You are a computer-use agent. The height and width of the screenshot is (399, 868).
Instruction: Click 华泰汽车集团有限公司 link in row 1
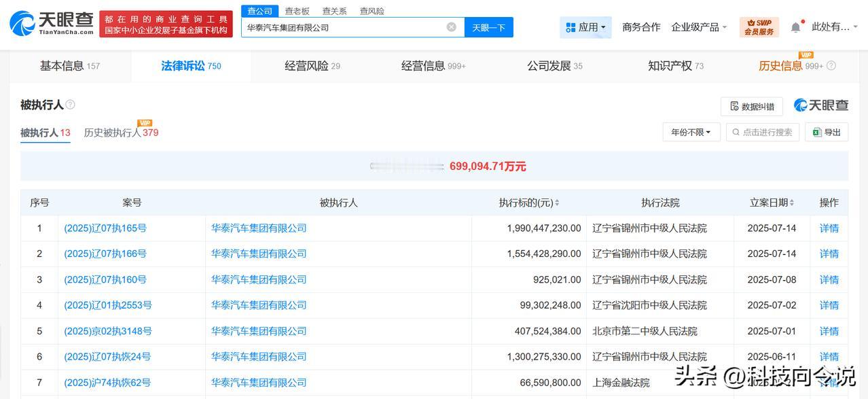click(x=259, y=228)
